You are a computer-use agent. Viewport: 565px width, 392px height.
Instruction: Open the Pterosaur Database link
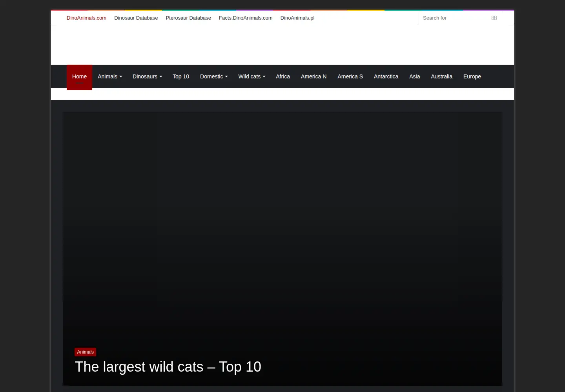(x=188, y=18)
